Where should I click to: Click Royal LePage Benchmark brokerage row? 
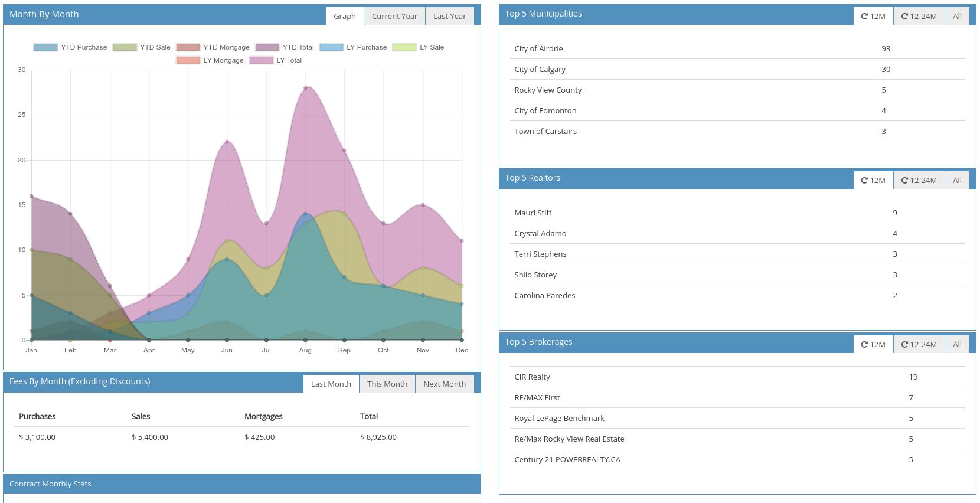(x=737, y=418)
